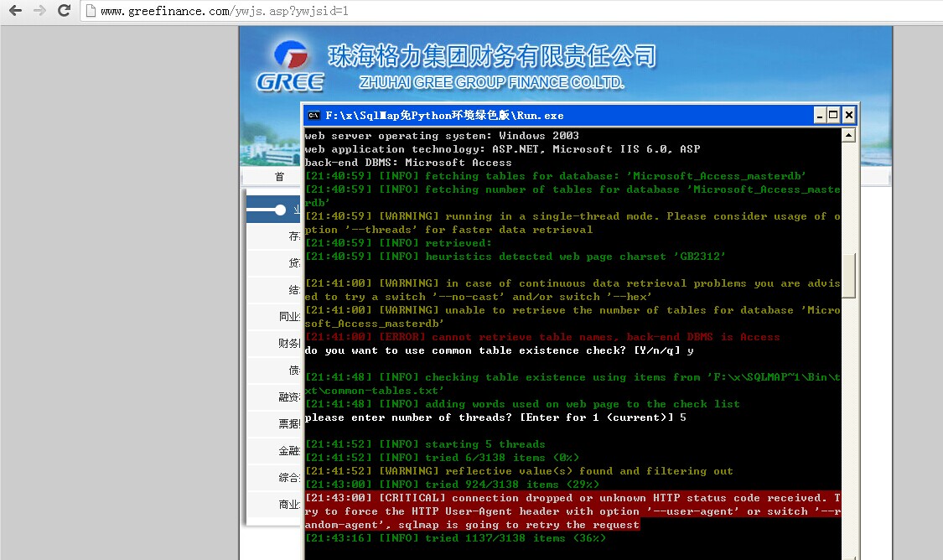Click the 'reflective value(s) found and filtering out' line

[x=519, y=471]
